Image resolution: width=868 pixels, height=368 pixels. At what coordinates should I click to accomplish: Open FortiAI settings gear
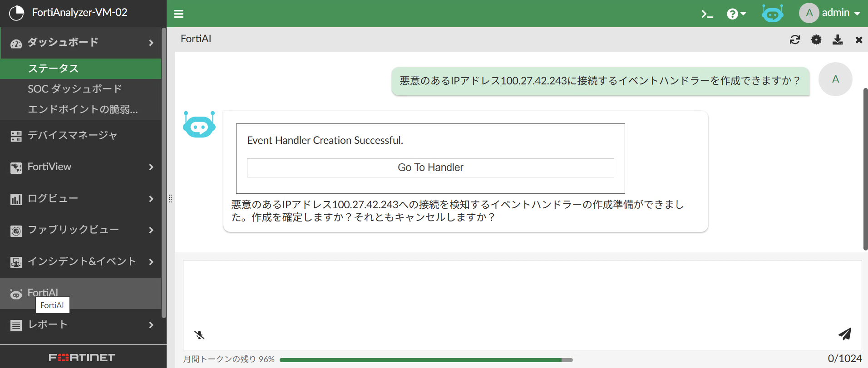816,39
